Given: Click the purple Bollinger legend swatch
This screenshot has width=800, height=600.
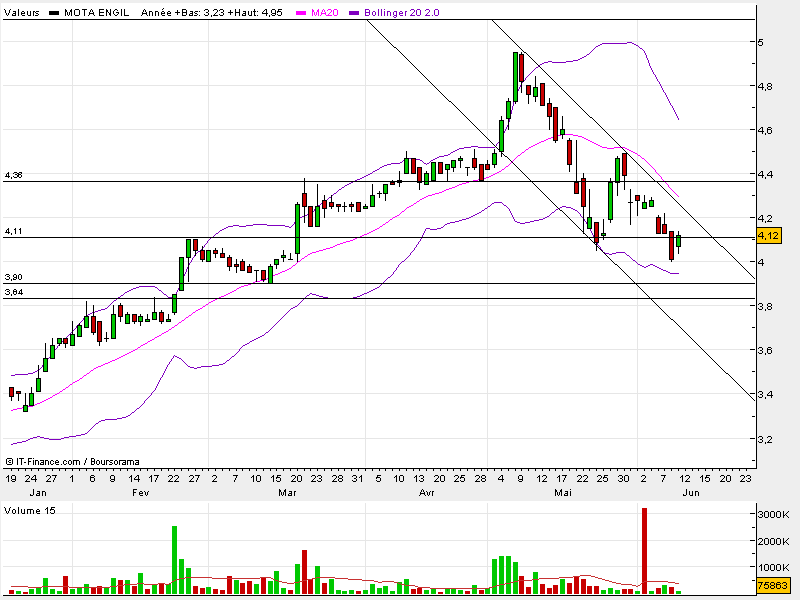Looking at the screenshot, I should pyautogui.click(x=354, y=13).
